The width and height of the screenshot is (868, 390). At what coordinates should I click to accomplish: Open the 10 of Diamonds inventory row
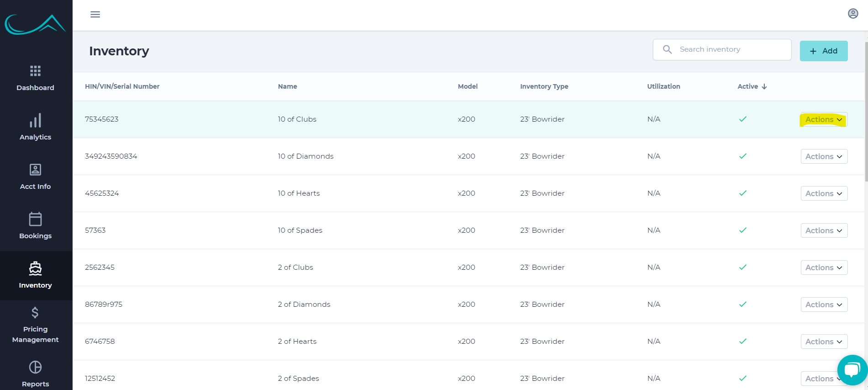coord(305,156)
